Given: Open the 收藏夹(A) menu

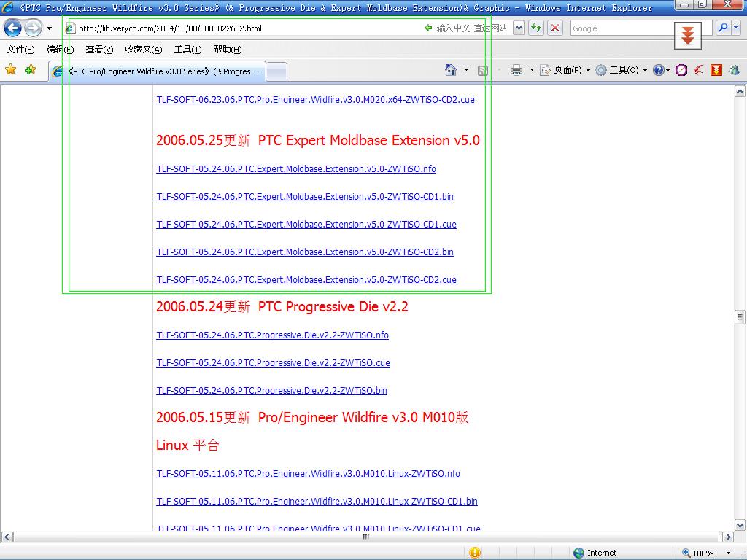Looking at the screenshot, I should coord(144,50).
